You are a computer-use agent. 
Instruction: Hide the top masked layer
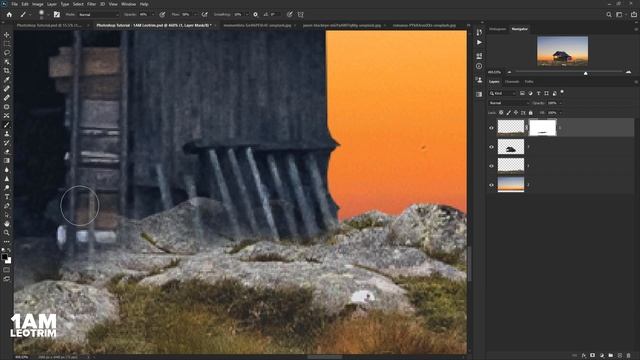coord(491,128)
